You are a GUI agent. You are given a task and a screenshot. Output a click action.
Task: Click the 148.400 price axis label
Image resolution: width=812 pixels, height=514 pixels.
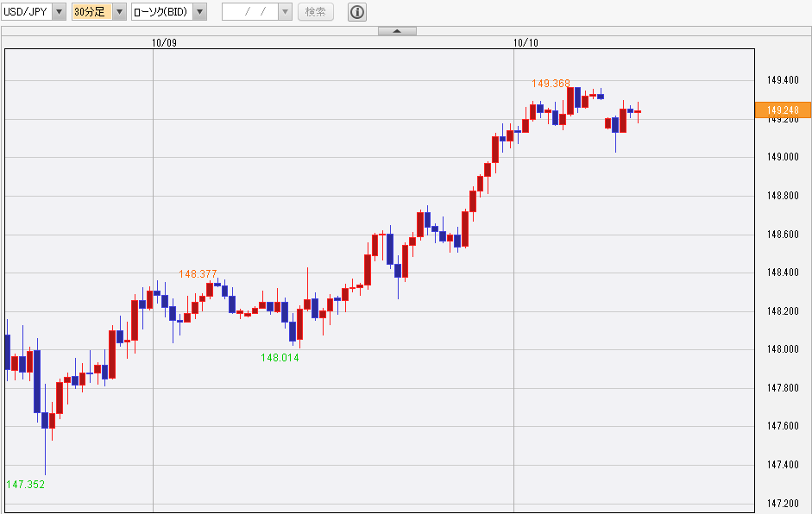tap(783, 273)
